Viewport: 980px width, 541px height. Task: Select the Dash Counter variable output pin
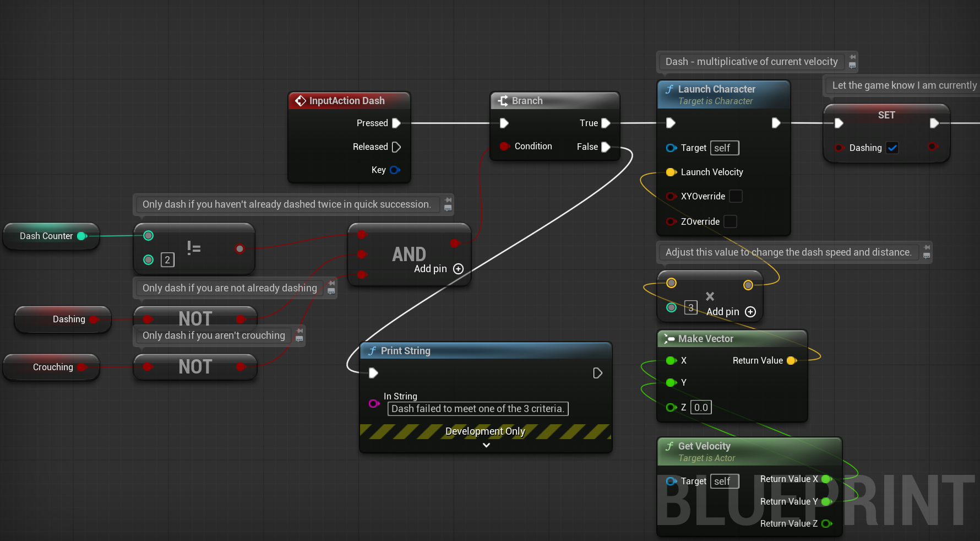coord(82,236)
